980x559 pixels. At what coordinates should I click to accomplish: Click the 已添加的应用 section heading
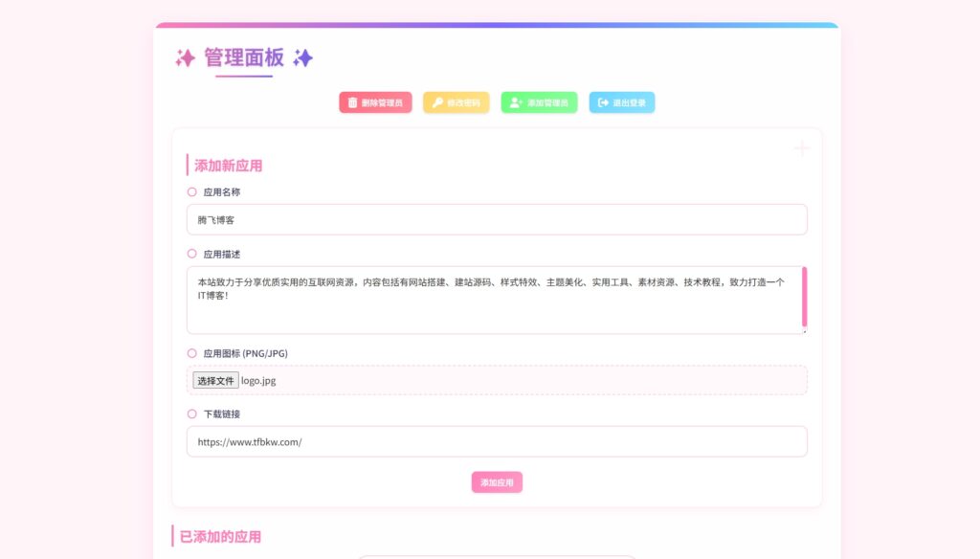click(220, 537)
